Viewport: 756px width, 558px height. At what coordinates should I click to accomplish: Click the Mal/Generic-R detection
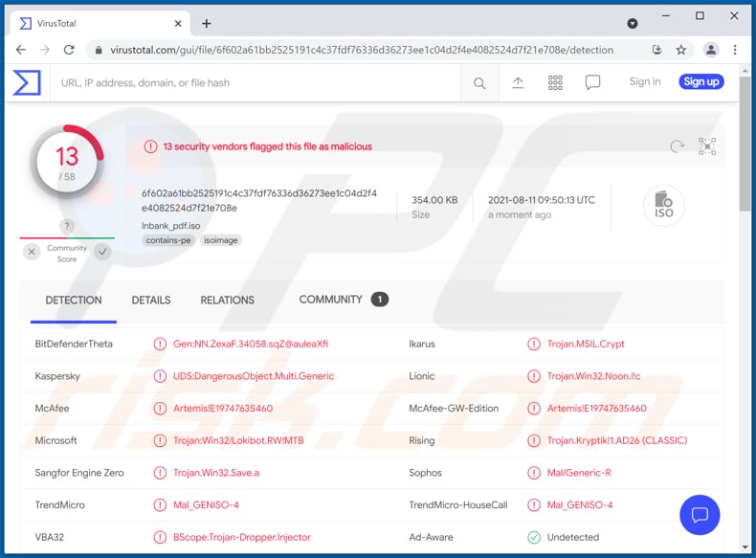579,473
